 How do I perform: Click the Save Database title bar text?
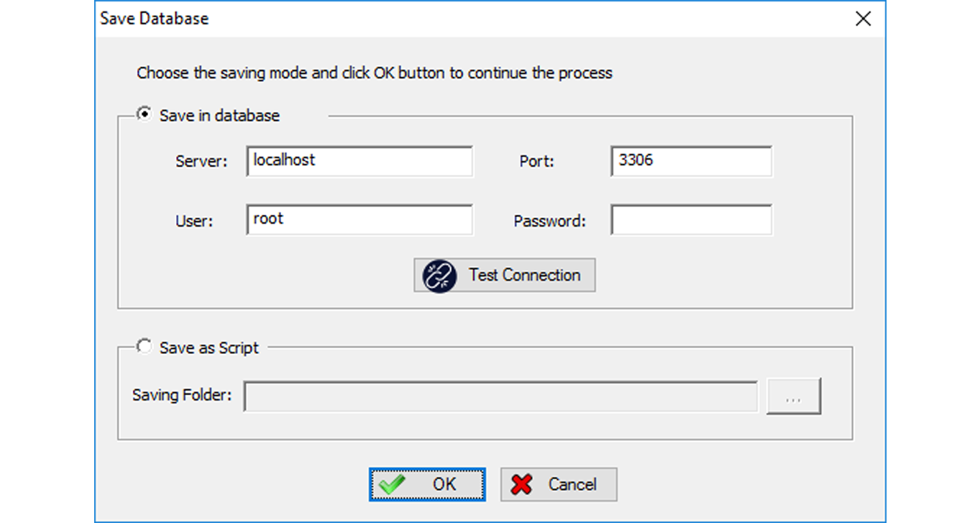155,19
